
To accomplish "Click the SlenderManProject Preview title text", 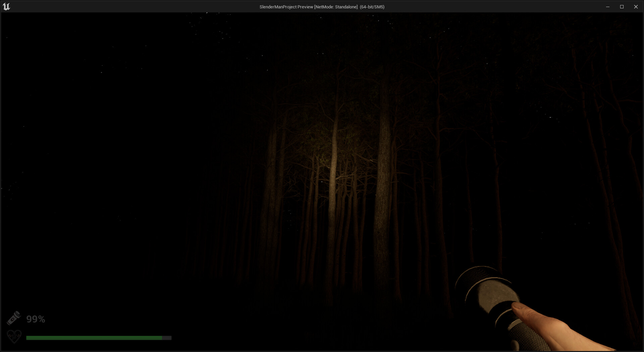I will [x=287, y=6].
